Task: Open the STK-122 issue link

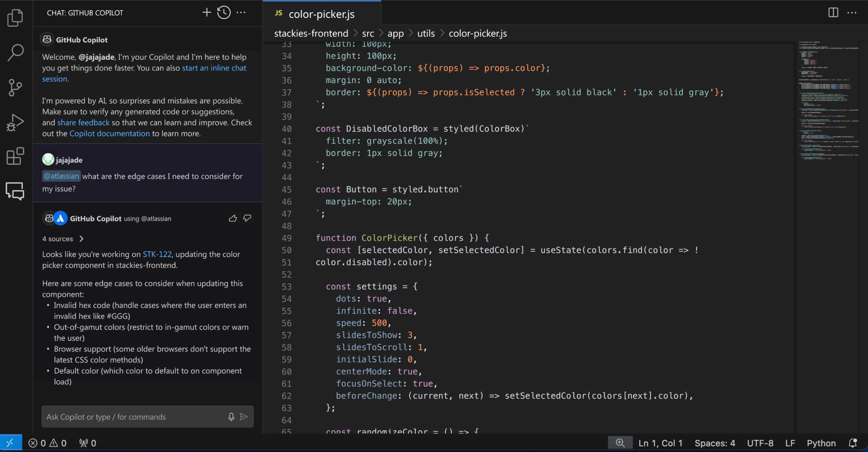Action: (157, 254)
